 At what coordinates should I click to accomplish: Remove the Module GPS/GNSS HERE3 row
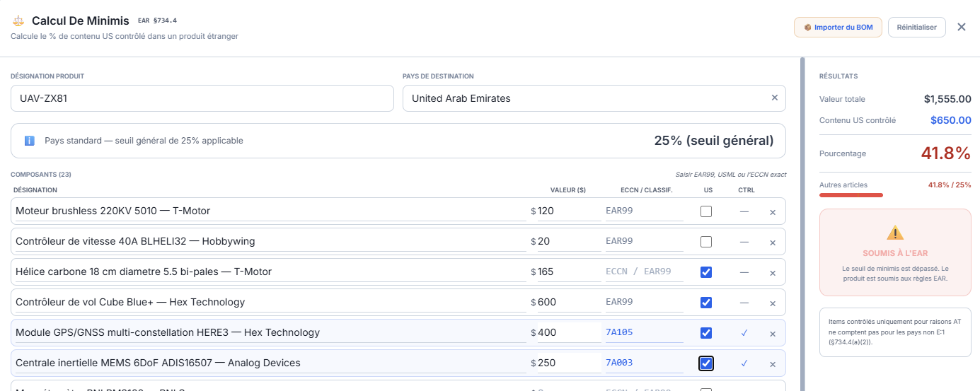773,334
